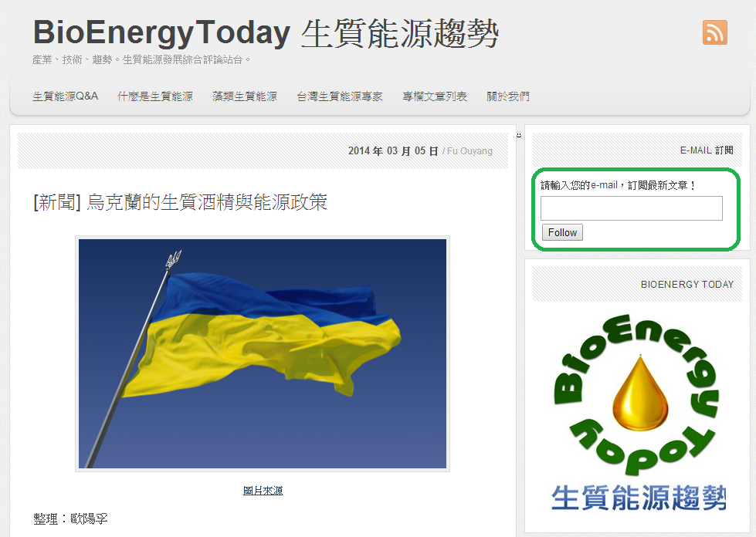Click the author name Fu Ouyang
756x537 pixels.
click(470, 151)
